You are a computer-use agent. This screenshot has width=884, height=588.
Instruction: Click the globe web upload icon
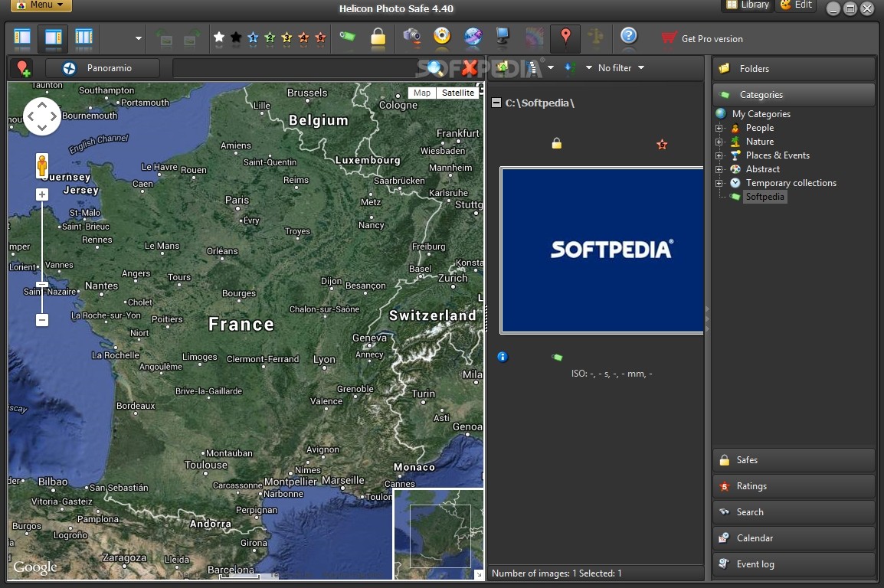point(473,38)
